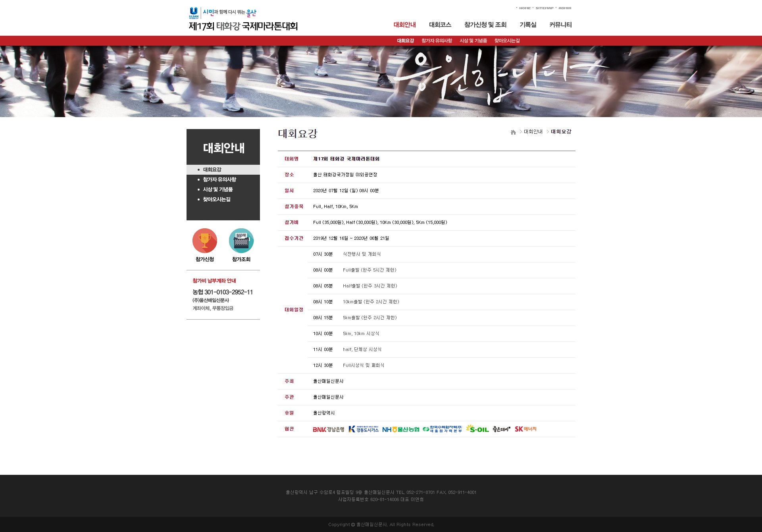Click 제17회 태화강 국제마라톤대회 site title
The image size is (762, 532).
click(x=243, y=26)
